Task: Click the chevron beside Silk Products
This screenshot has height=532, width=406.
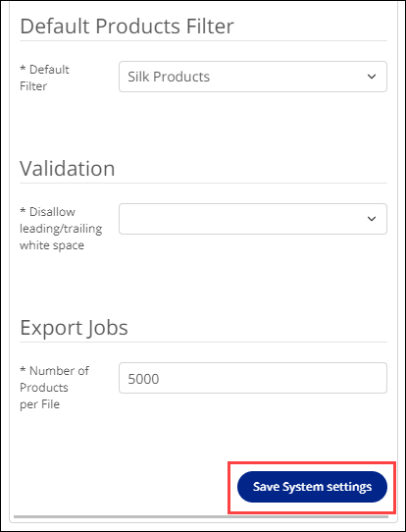Action: coord(372,77)
